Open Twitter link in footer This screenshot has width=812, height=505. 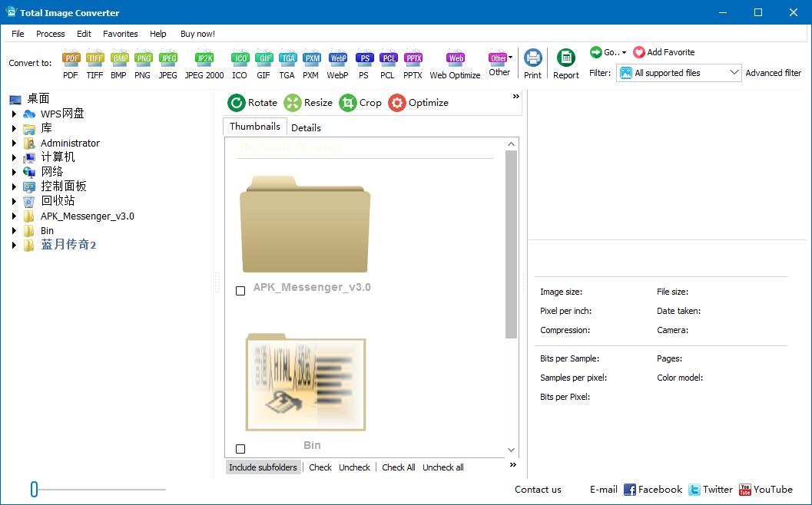pyautogui.click(x=711, y=490)
